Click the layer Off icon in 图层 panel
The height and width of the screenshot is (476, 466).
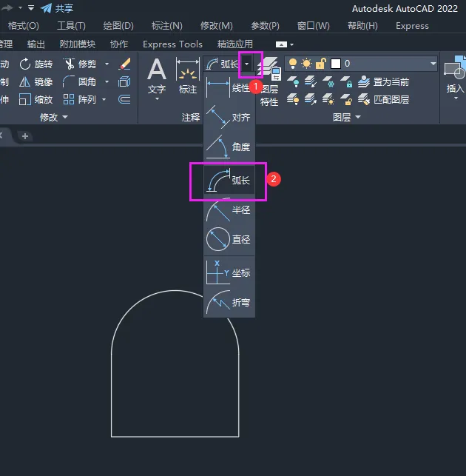(x=293, y=81)
